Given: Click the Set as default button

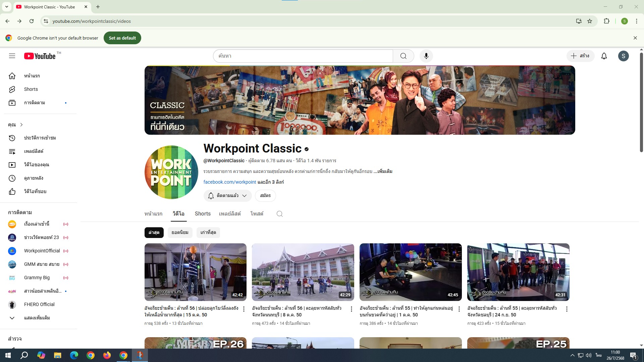Looking at the screenshot, I should click(122, 38).
